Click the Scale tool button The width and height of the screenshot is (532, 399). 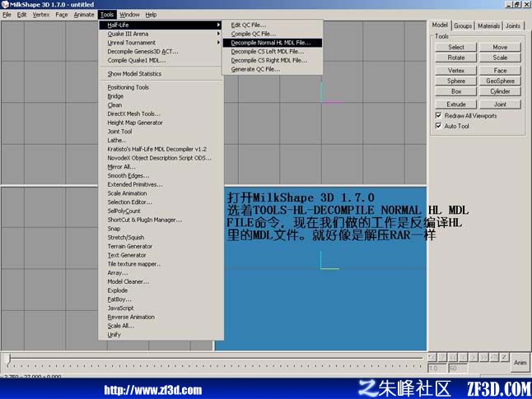tap(500, 58)
